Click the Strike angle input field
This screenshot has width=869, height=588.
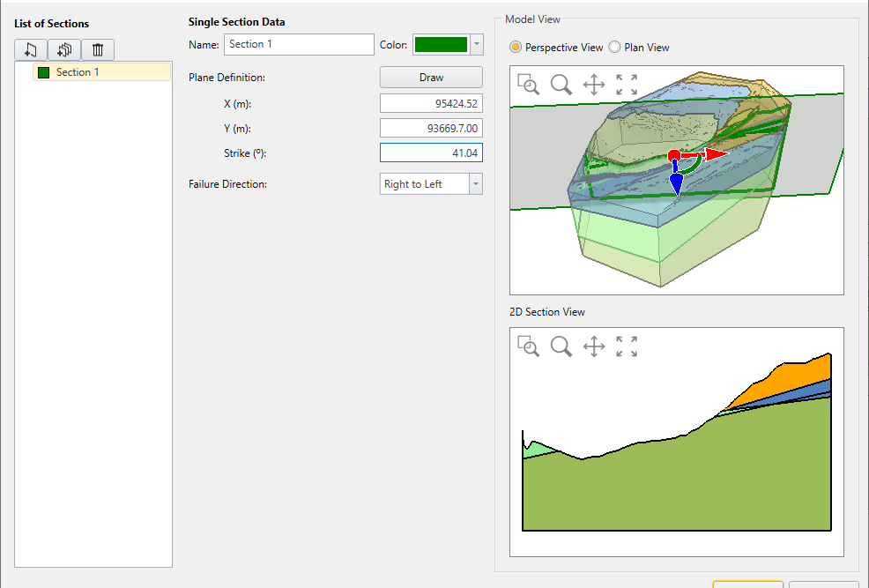tap(431, 153)
